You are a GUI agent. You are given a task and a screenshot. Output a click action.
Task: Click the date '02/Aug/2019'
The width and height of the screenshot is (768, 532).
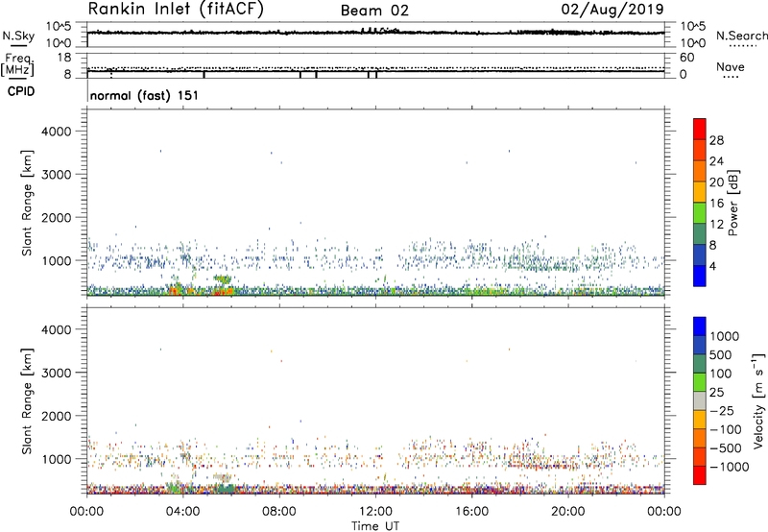coord(612,10)
